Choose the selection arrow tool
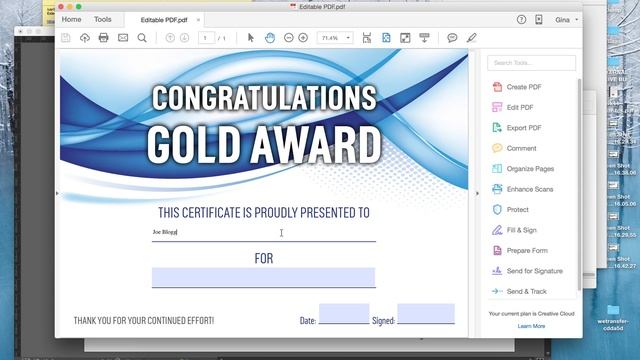The height and width of the screenshot is (360, 640). tap(251, 38)
